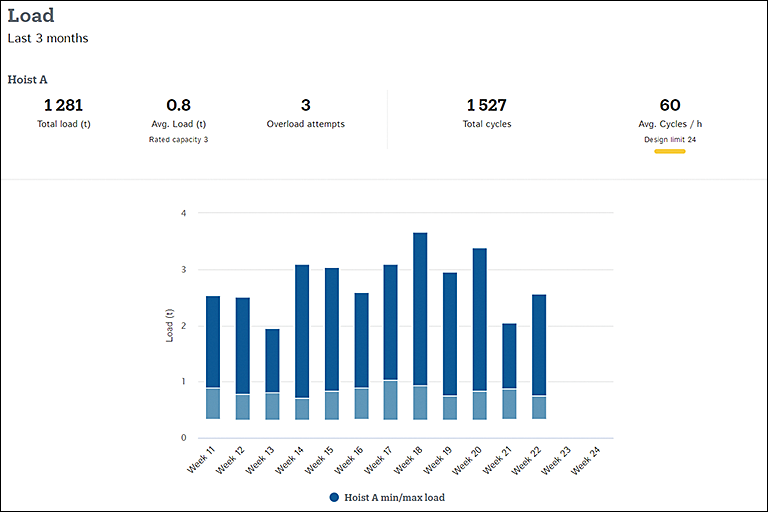Image resolution: width=768 pixels, height=512 pixels.
Task: Click the yellow Design limit indicator bar
Action: [x=664, y=152]
